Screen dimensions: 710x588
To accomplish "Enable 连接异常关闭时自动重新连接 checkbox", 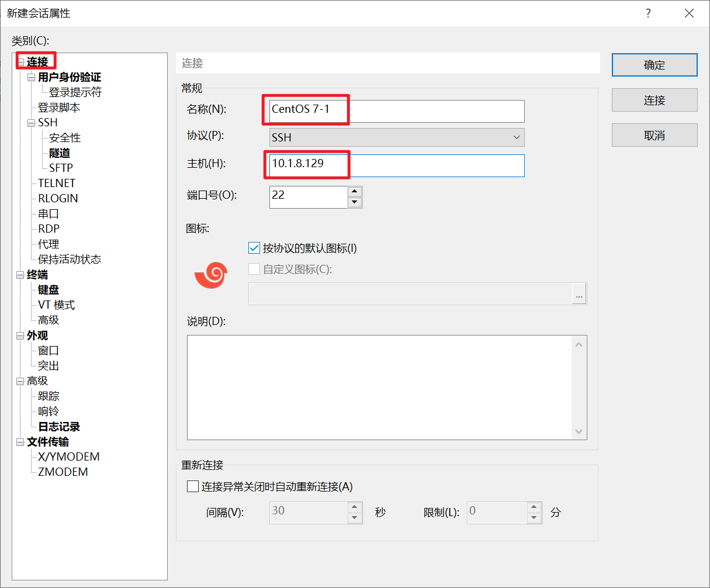I will 193,486.
